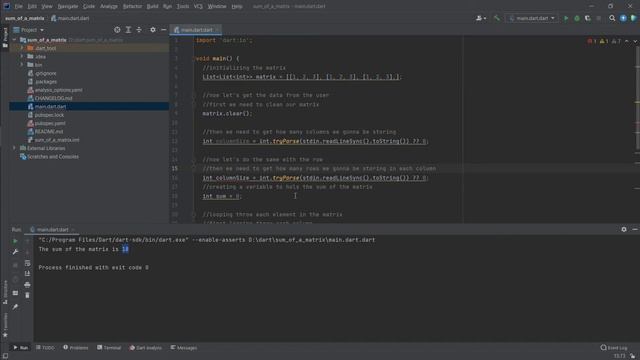Open the Refactor menu
Viewport: 640px width, 360px height.
[x=132, y=6]
